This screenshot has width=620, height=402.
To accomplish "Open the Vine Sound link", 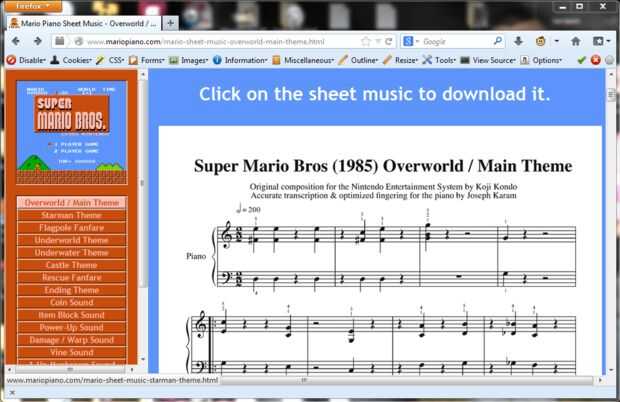I will click(72, 352).
